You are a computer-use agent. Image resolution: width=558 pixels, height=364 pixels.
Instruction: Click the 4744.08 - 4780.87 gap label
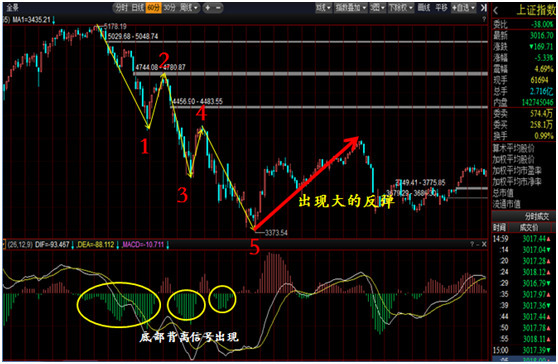[160, 67]
